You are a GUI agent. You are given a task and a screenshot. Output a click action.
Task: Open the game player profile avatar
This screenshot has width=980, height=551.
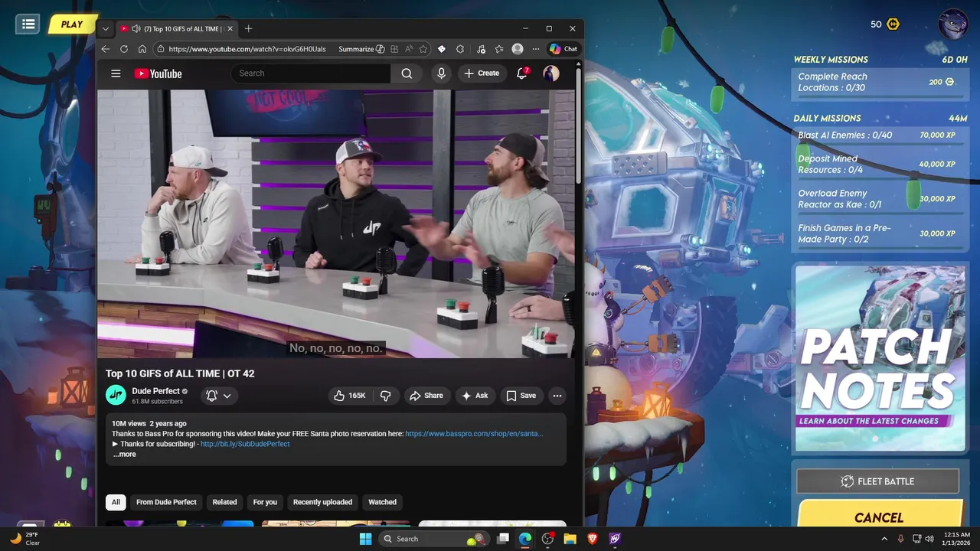coord(954,24)
